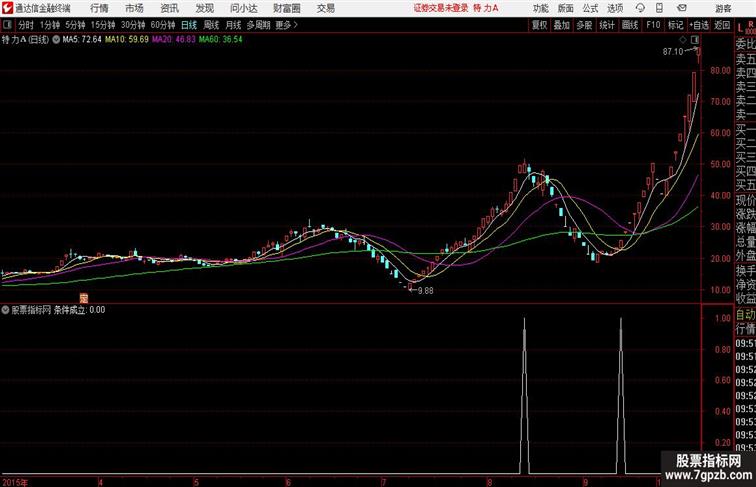This screenshot has height=487, width=756.
Task: Switch to the 1分钟 period tab
Action: tap(50, 25)
